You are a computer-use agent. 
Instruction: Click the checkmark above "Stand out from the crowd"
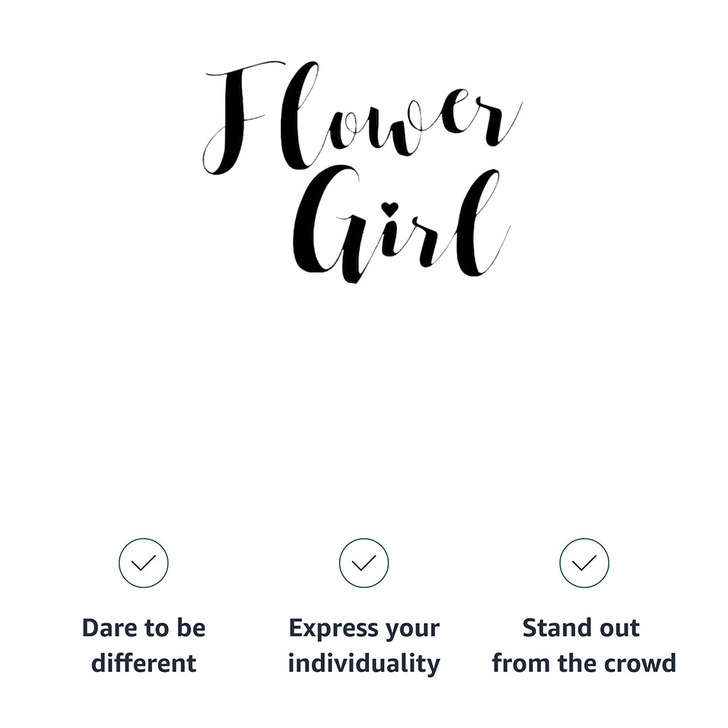pyautogui.click(x=584, y=563)
